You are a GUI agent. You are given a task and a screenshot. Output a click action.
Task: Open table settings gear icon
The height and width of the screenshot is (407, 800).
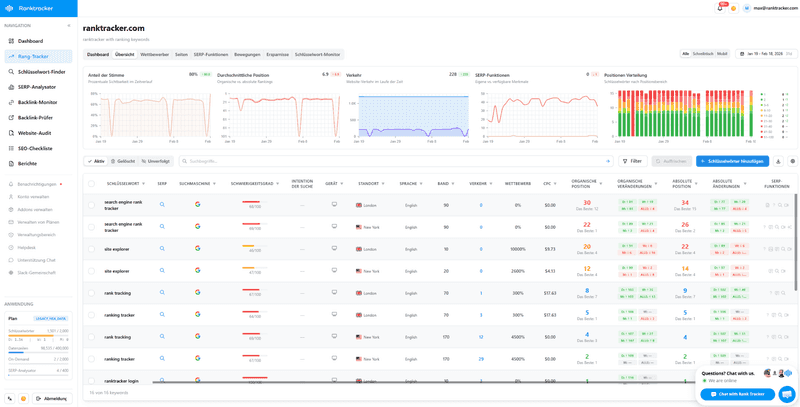[x=792, y=161]
